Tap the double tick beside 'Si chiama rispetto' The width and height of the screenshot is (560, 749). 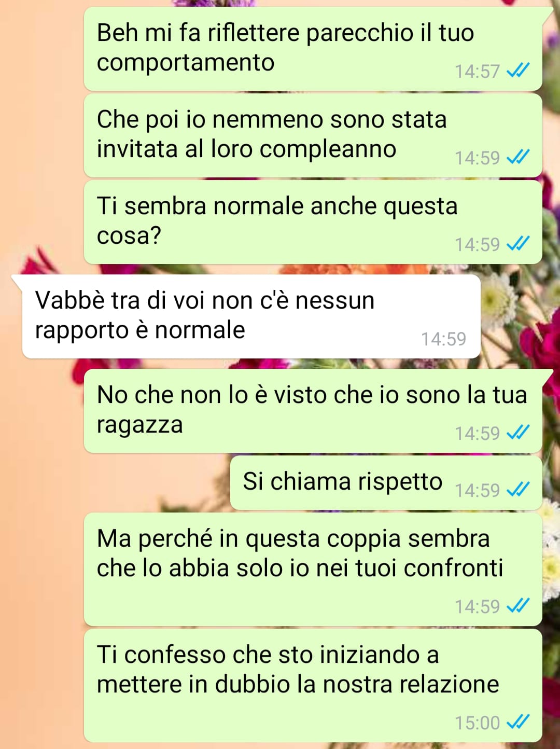pos(517,490)
